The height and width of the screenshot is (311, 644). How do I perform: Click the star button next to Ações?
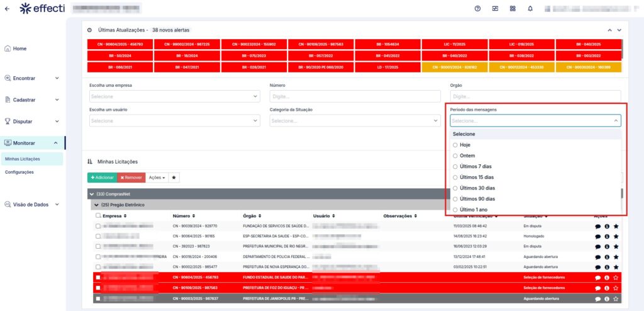pyautogui.click(x=174, y=178)
